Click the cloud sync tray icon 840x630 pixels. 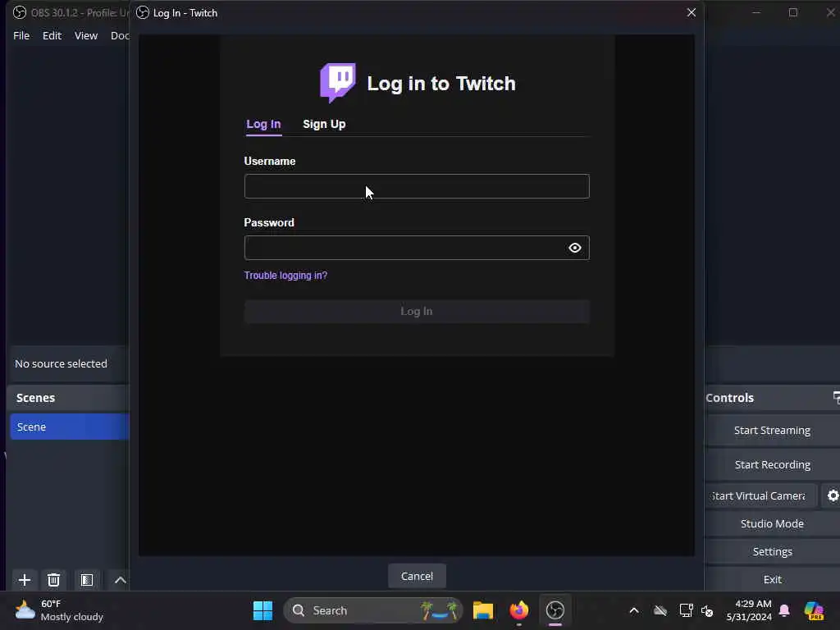click(x=660, y=610)
